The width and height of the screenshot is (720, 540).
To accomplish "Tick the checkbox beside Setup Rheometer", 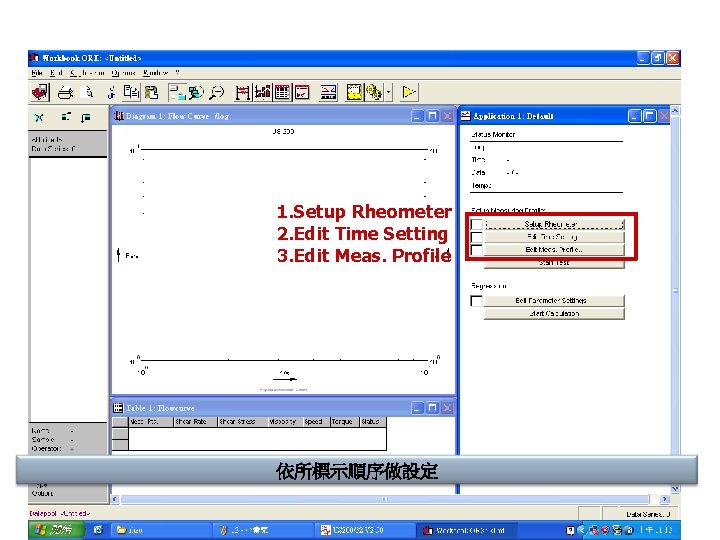I will click(477, 224).
